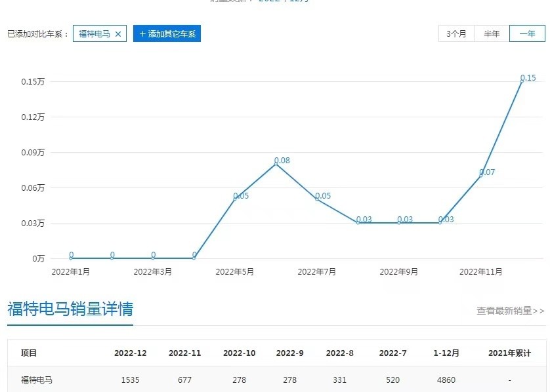
Task: Click the 2022-7 column header
Action: [x=392, y=353]
